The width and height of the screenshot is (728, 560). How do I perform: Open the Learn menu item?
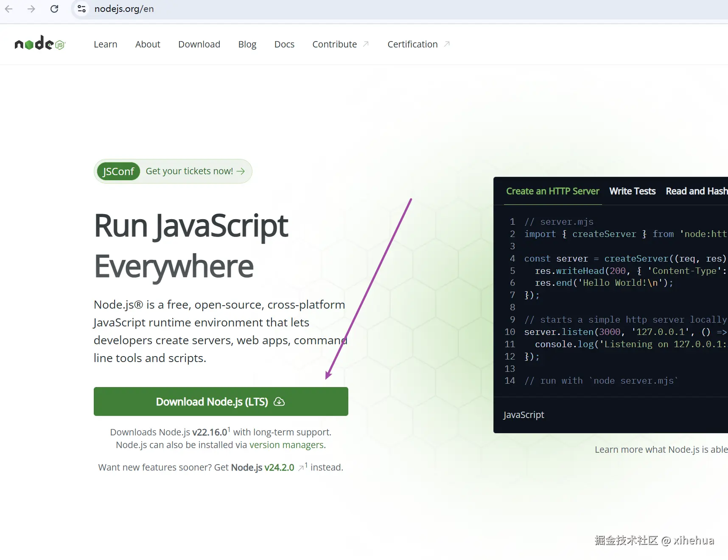point(105,45)
